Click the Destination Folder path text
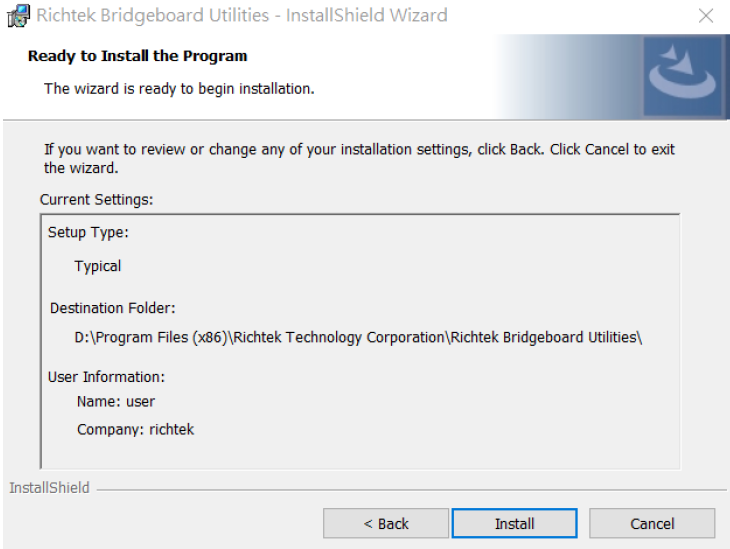Screen dimensions: 730x549 [358, 337]
